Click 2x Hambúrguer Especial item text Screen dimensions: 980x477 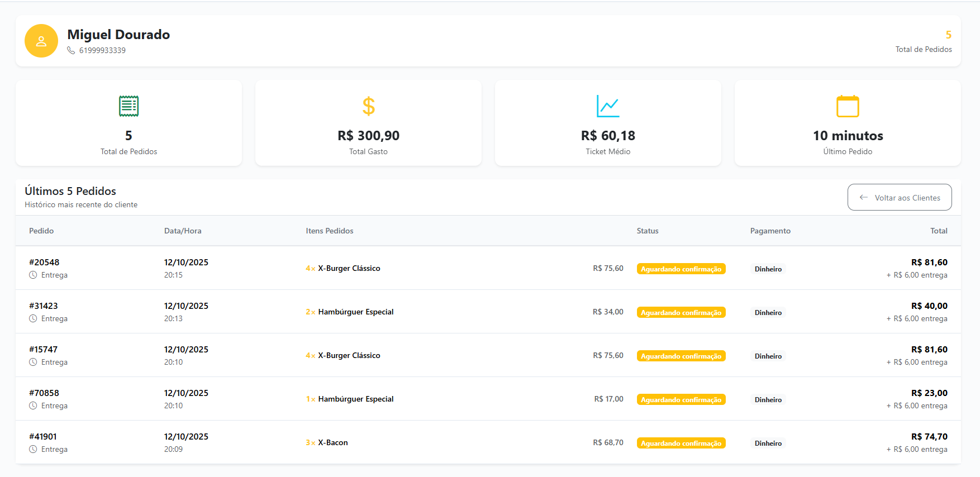(350, 312)
